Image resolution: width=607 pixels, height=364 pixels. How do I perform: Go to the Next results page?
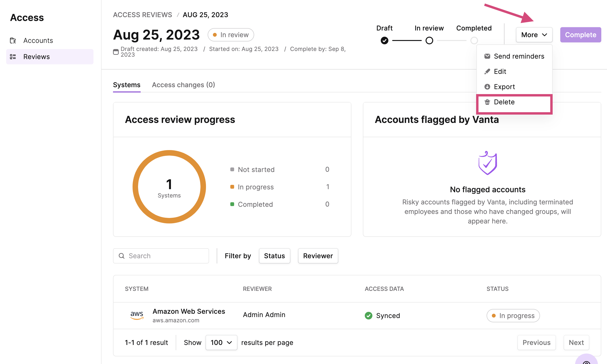576,342
